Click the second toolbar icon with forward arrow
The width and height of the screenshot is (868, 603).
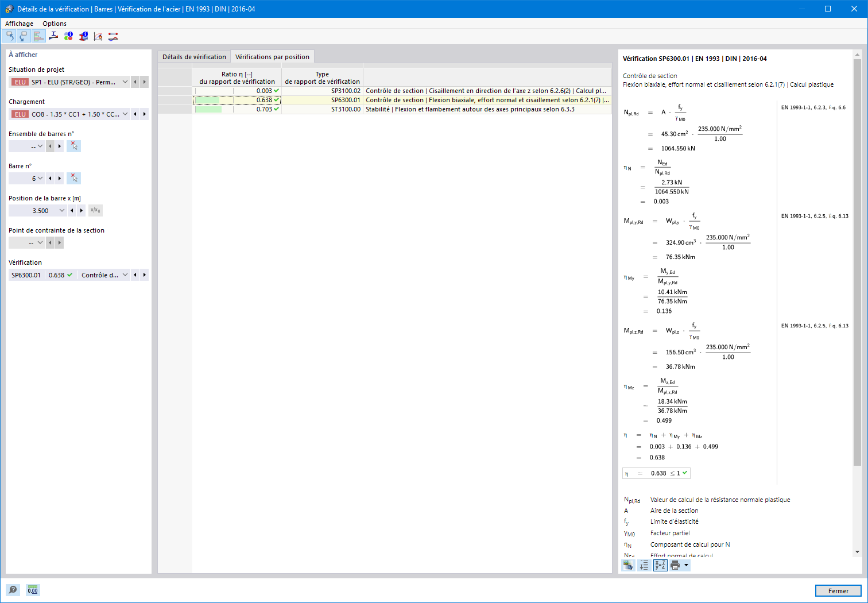(24, 36)
